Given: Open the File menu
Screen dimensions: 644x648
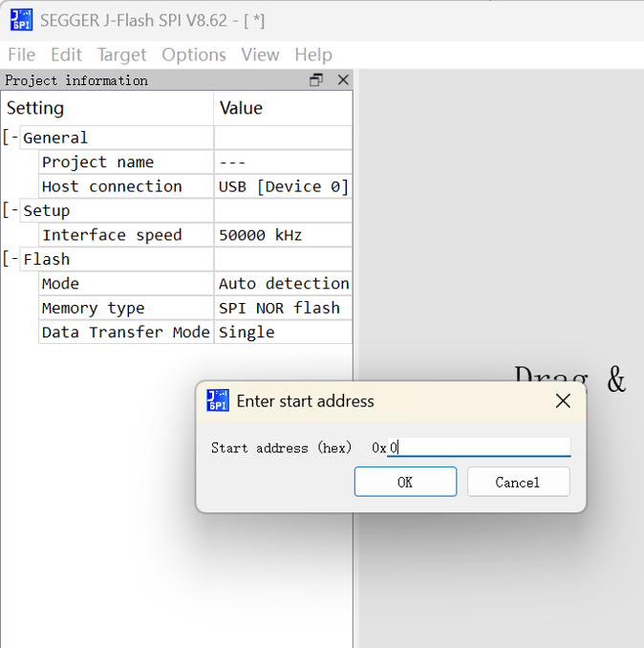Looking at the screenshot, I should (21, 54).
